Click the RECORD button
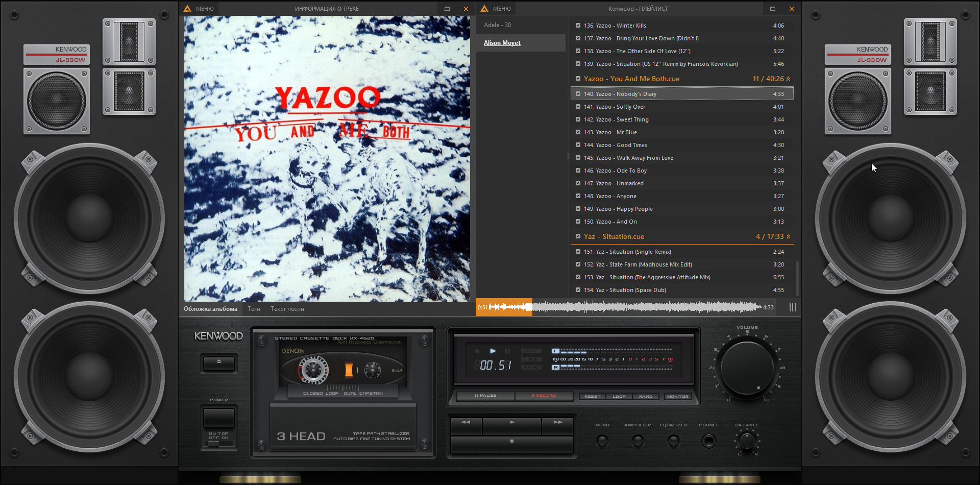 click(x=544, y=396)
